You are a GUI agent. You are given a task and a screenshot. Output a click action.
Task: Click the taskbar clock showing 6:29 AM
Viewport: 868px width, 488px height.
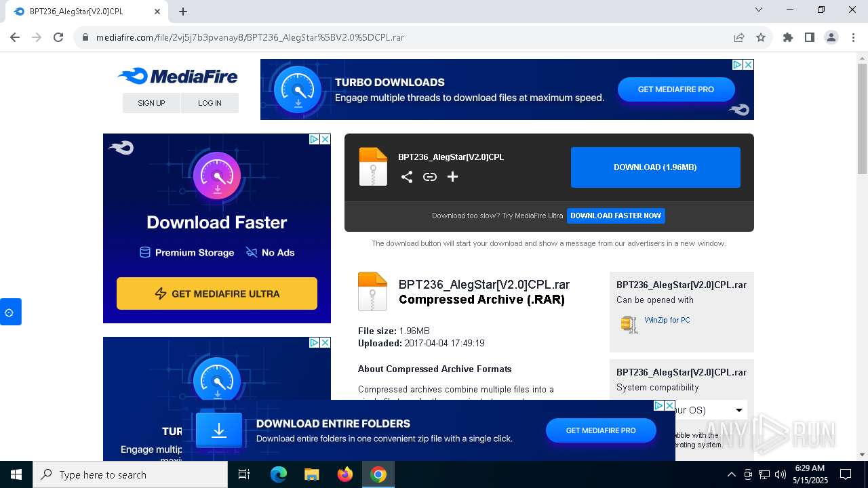tap(810, 474)
